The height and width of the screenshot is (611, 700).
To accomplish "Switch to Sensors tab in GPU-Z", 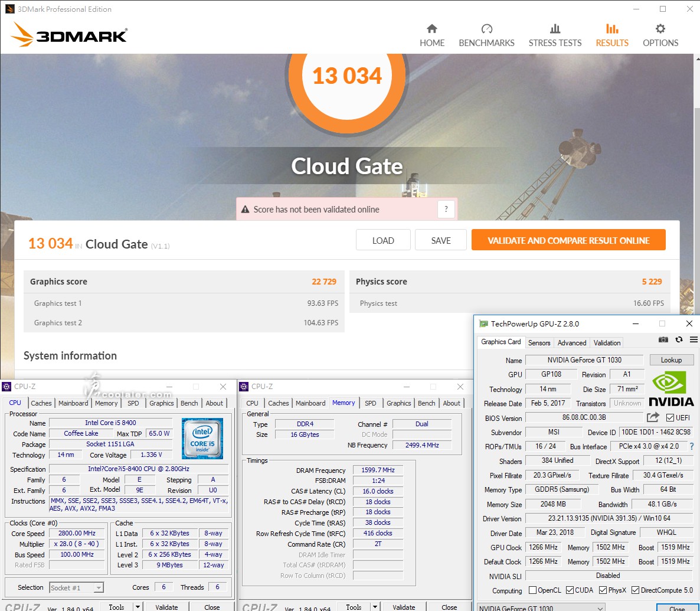I will 539,342.
